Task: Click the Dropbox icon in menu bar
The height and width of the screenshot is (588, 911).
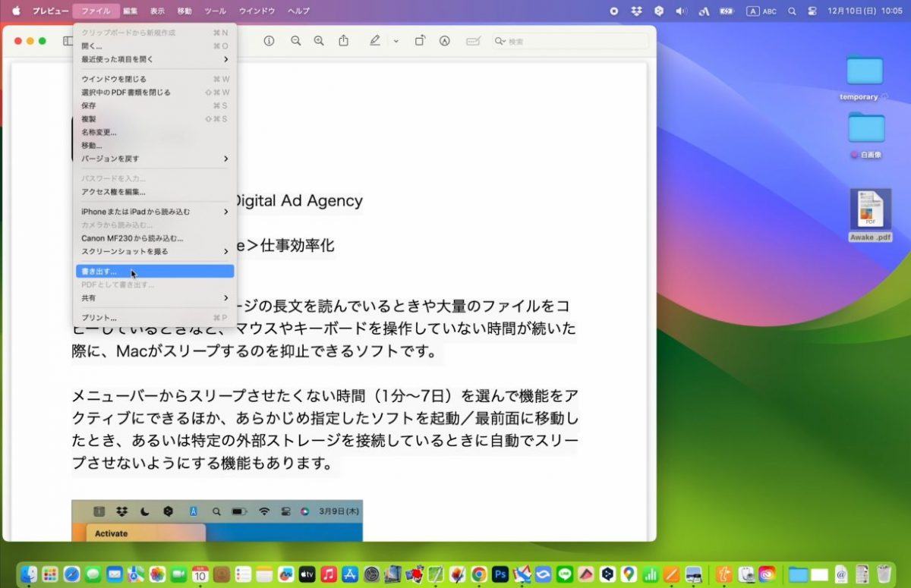Action: click(637, 11)
